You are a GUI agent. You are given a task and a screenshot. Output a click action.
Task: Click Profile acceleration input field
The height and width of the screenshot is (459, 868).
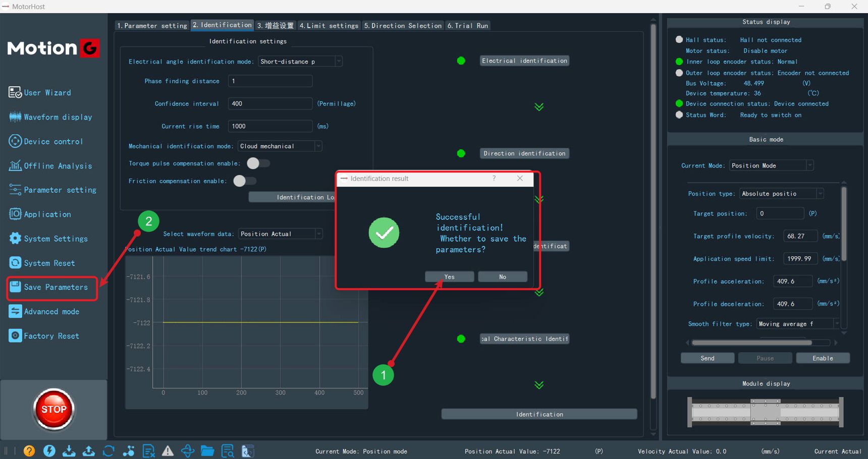point(793,281)
